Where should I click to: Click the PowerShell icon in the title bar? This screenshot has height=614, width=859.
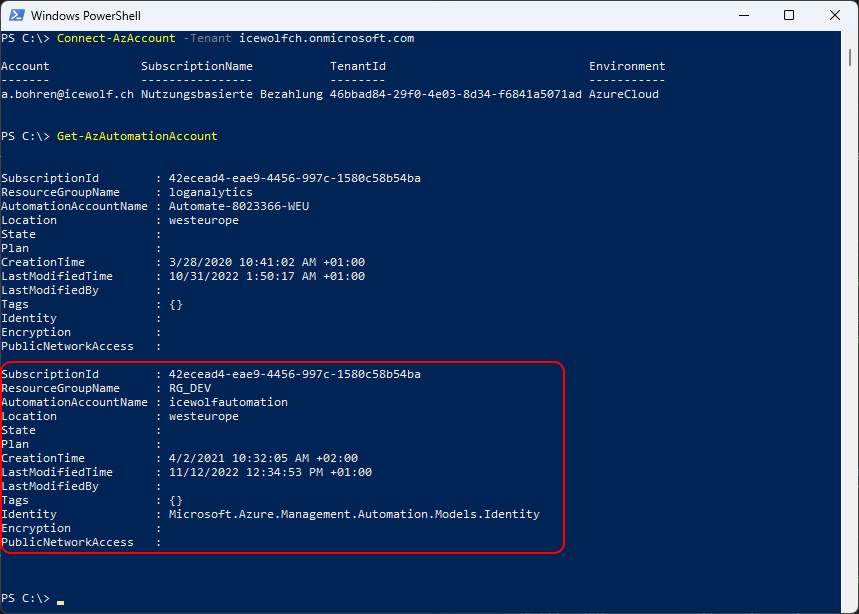pos(16,15)
